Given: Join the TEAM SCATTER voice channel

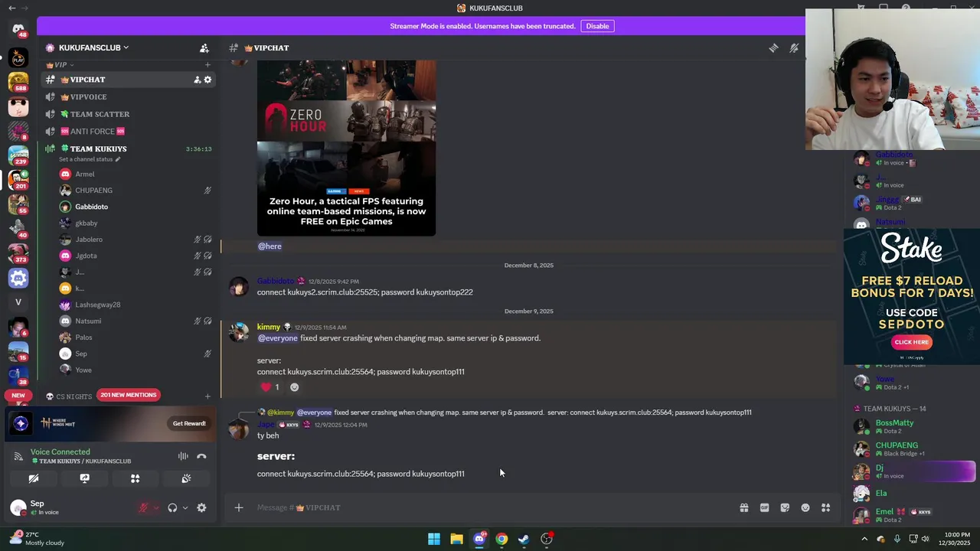Looking at the screenshot, I should pos(129,114).
